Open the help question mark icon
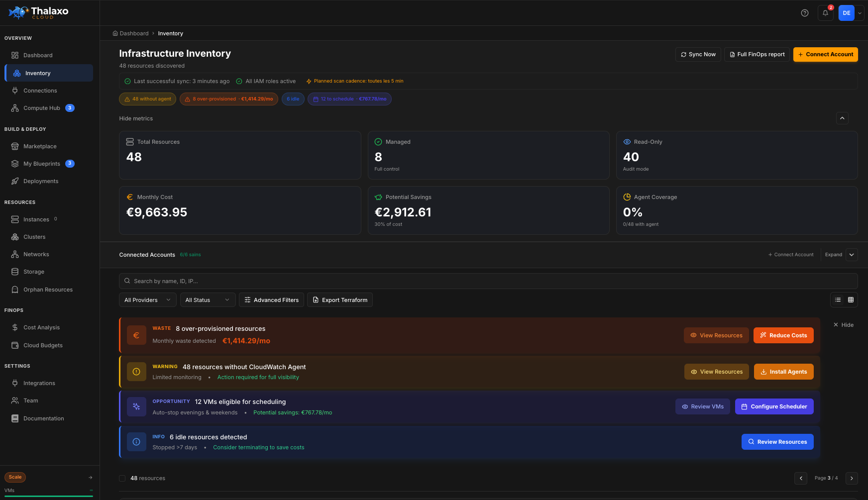 805,13
